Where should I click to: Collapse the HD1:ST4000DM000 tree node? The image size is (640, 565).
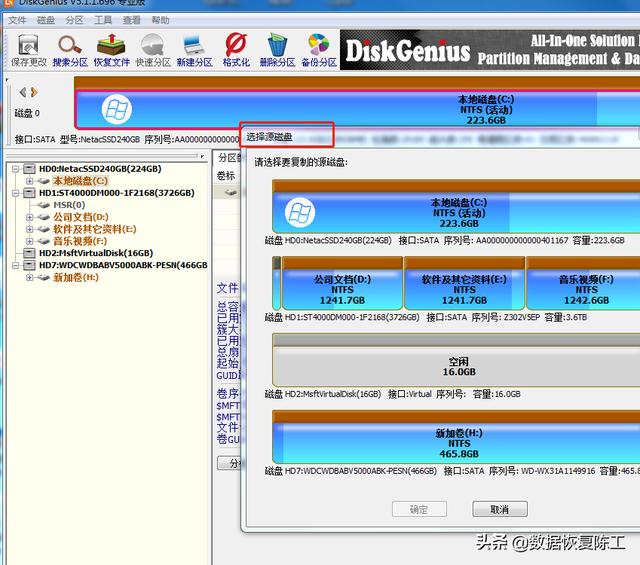pyautogui.click(x=16, y=193)
